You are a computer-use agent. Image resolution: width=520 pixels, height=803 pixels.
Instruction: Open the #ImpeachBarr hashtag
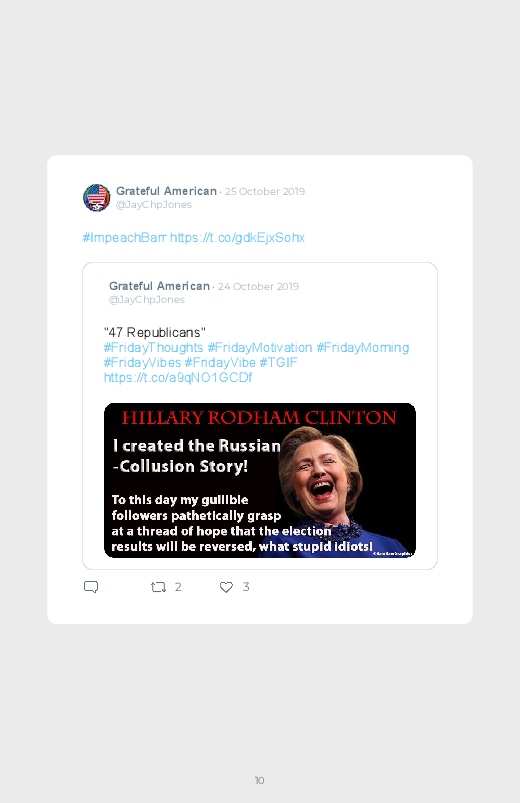(x=124, y=238)
